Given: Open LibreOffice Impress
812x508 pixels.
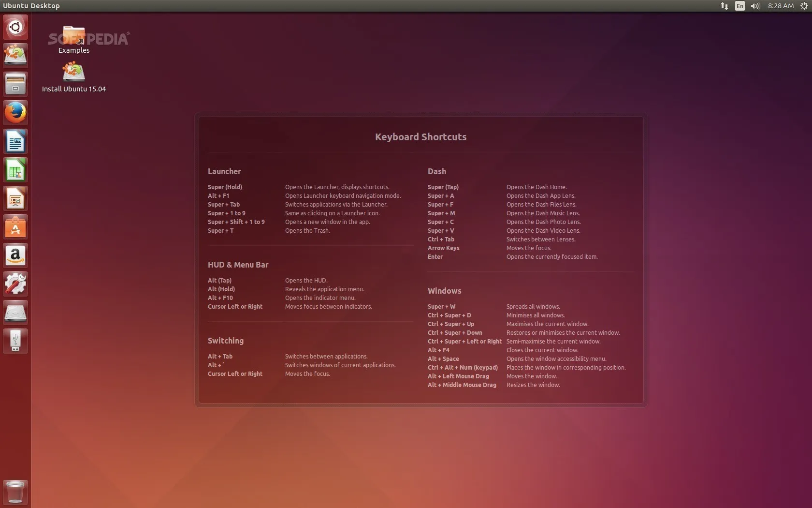Looking at the screenshot, I should tap(15, 198).
